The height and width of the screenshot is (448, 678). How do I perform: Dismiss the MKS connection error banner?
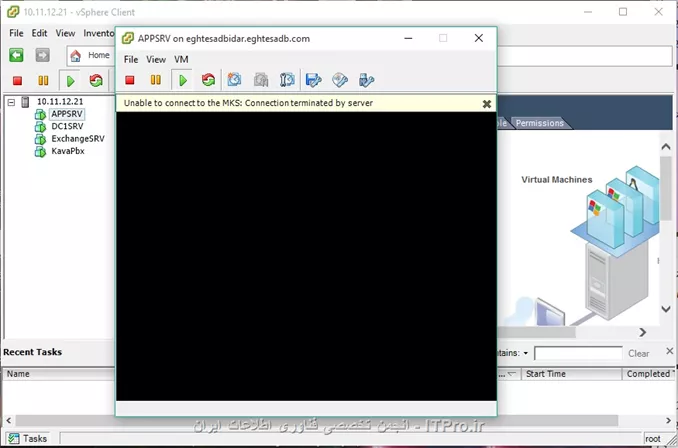487,104
